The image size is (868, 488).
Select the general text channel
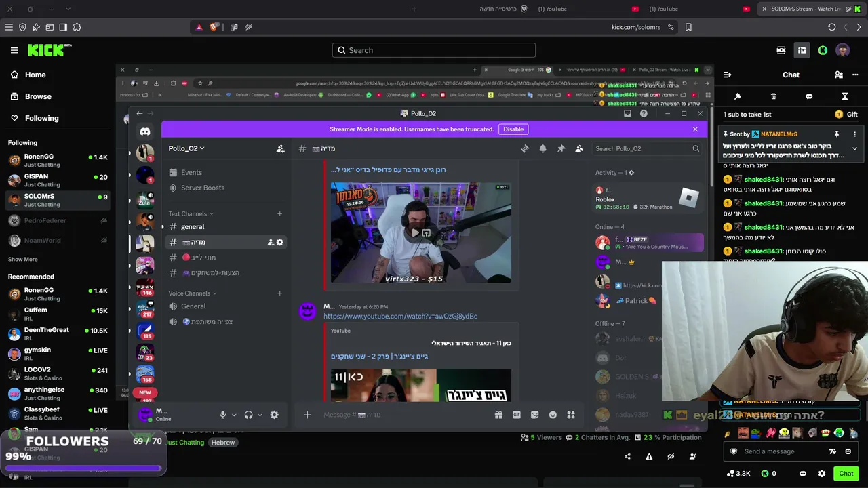pos(226,227)
